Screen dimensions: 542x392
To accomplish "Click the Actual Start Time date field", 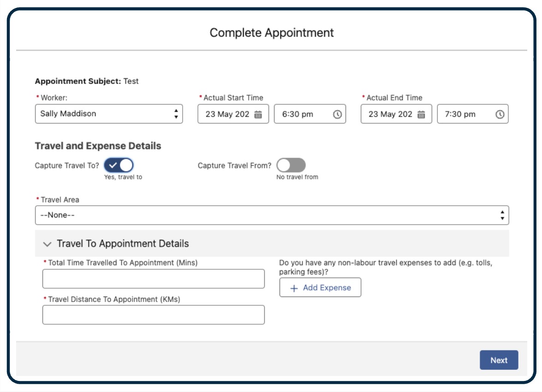I will [x=228, y=114].
